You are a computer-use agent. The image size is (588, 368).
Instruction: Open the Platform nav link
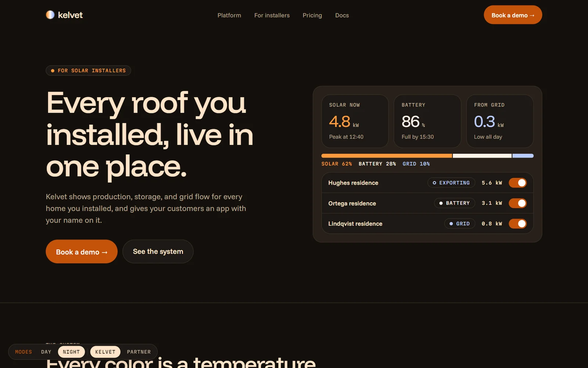[229, 15]
